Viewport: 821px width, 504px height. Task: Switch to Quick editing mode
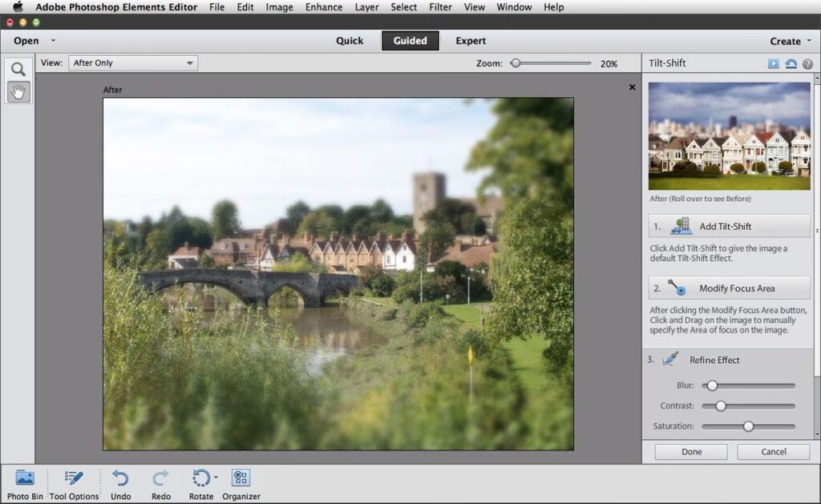(350, 41)
